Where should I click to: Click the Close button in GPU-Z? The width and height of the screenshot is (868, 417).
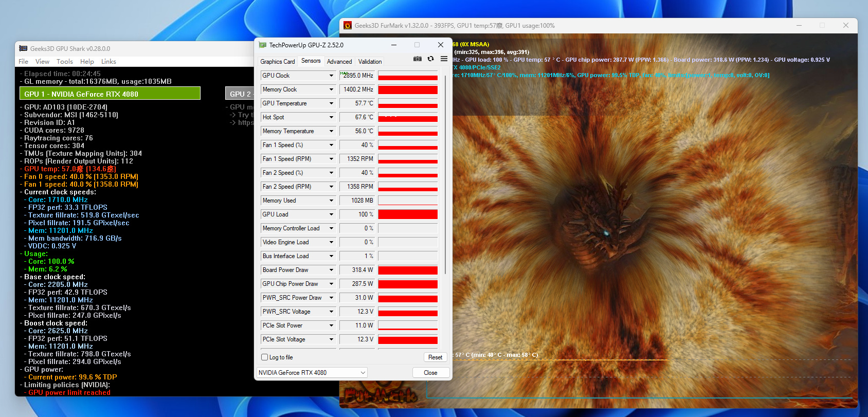[431, 373]
